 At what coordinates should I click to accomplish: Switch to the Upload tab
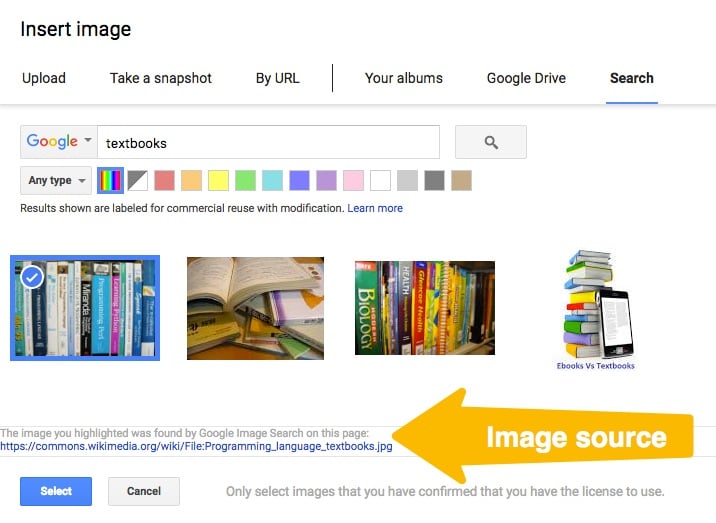[x=44, y=78]
